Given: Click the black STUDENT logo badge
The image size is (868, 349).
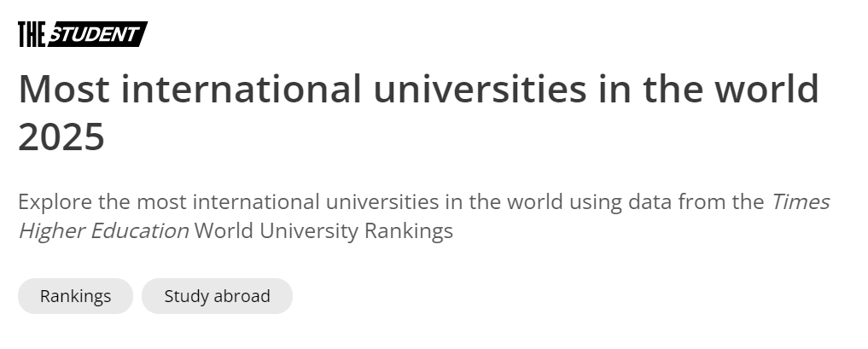Looking at the screenshot, I should click(x=96, y=34).
